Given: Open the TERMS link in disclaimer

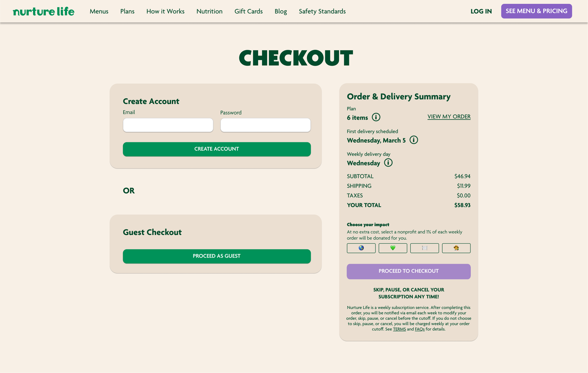Looking at the screenshot, I should click(x=399, y=329).
